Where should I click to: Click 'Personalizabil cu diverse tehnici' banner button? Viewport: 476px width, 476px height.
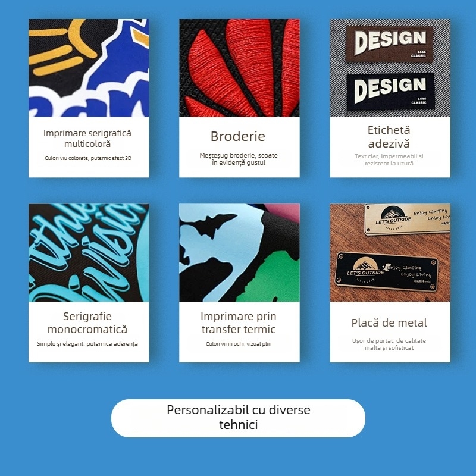(x=239, y=418)
